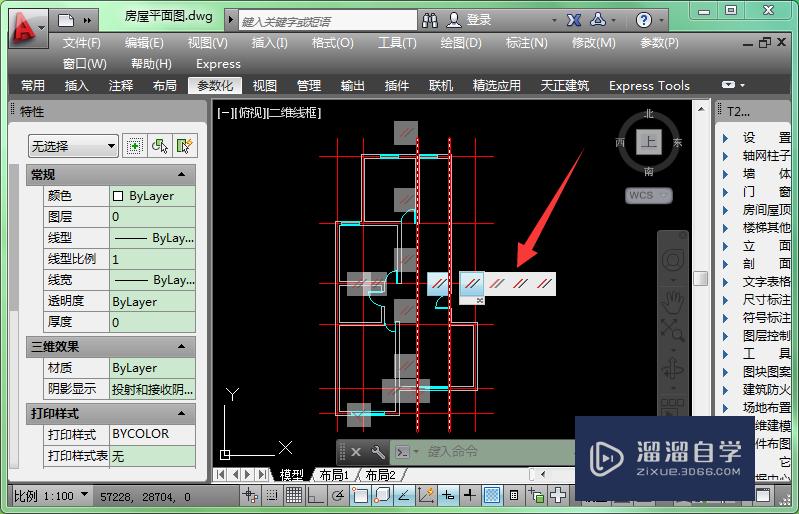Viewport: 799px width, 514px height.
Task: Toggle Ortho Mode in status bar
Action: click(x=315, y=495)
